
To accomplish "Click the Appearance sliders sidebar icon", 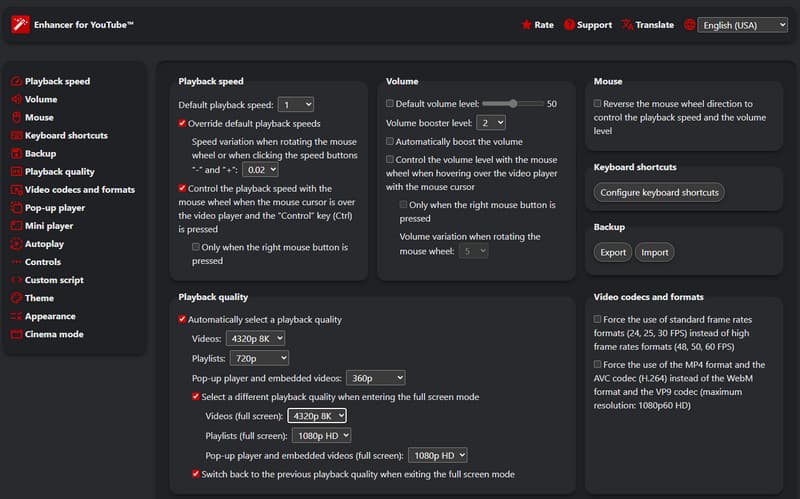I will click(x=16, y=316).
